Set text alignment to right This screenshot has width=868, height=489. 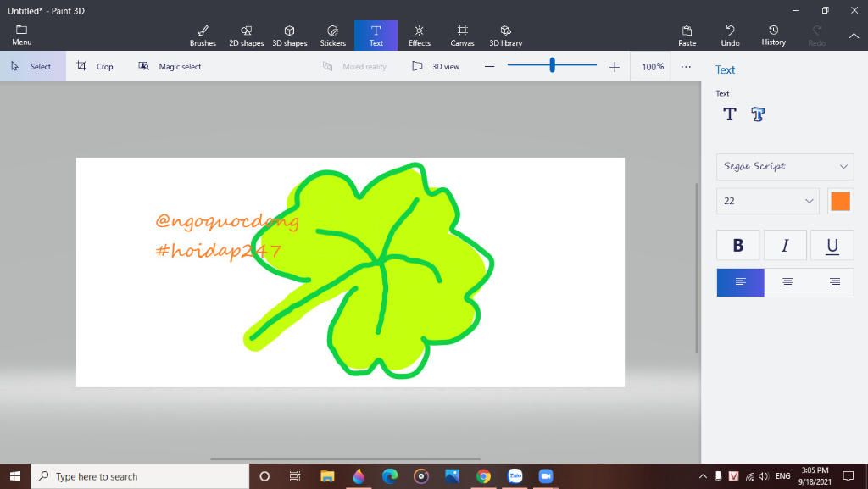click(834, 283)
